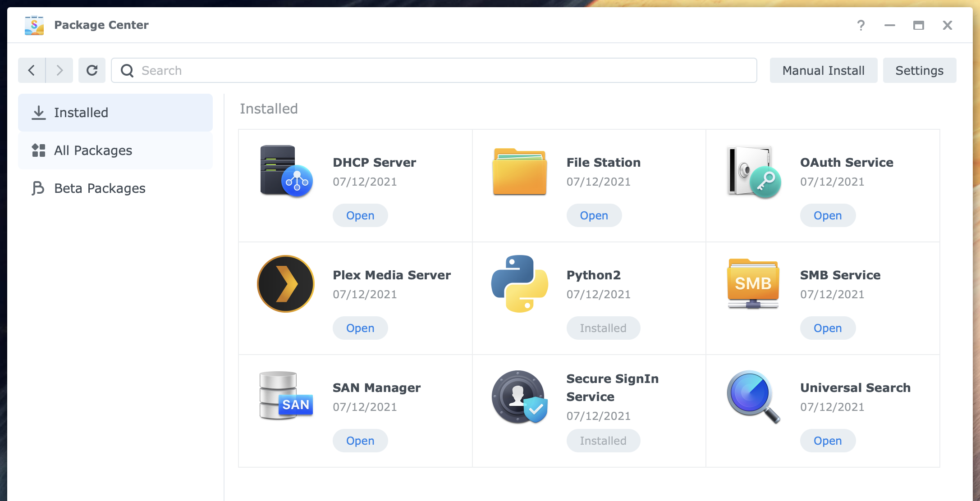Image resolution: width=980 pixels, height=501 pixels.
Task: Open Package Center Settings
Action: 920,70
